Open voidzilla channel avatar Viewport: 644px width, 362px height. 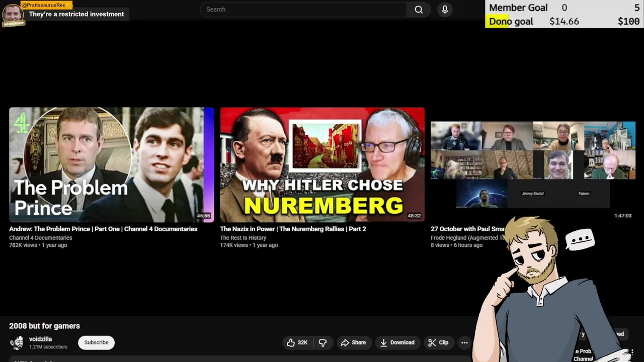click(x=17, y=342)
